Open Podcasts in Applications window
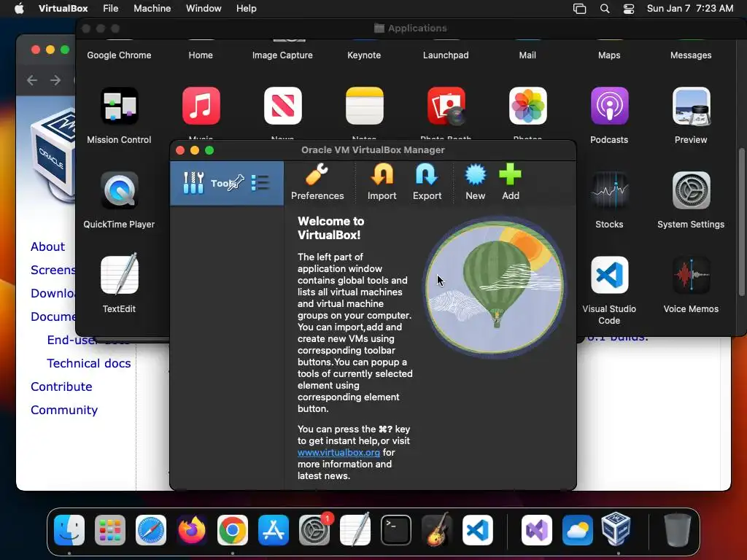 (x=609, y=106)
